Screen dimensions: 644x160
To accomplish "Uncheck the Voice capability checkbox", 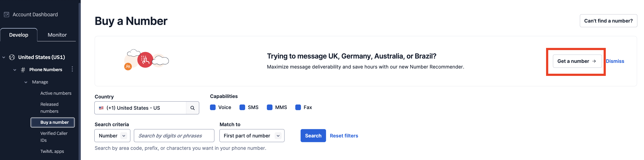I will [213, 107].
